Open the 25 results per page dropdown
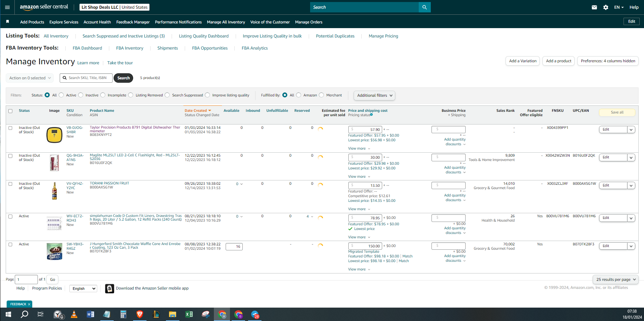Screen dimensions: 644x321 (x=616, y=279)
